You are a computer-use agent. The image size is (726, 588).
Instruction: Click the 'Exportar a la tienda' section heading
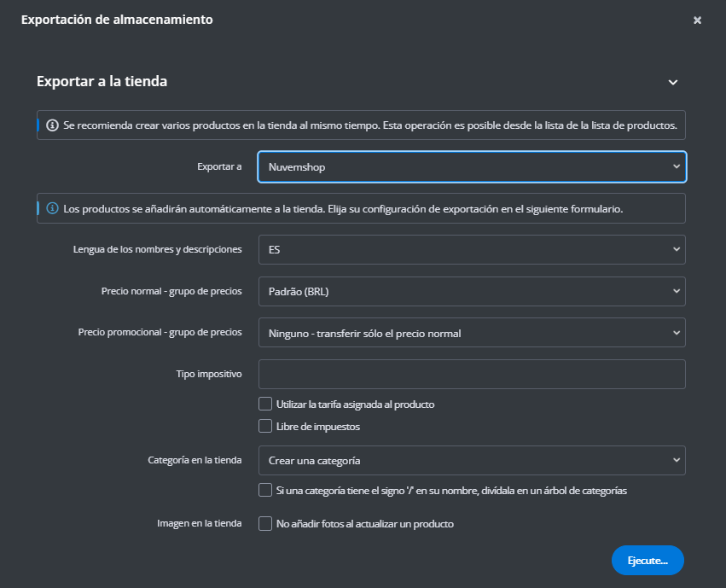click(x=102, y=82)
